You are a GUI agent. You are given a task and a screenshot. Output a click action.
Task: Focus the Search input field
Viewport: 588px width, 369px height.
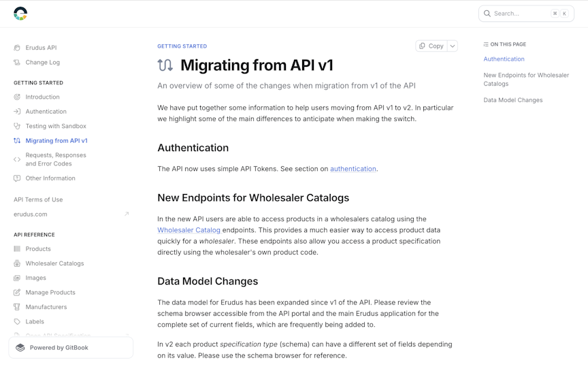[526, 14]
